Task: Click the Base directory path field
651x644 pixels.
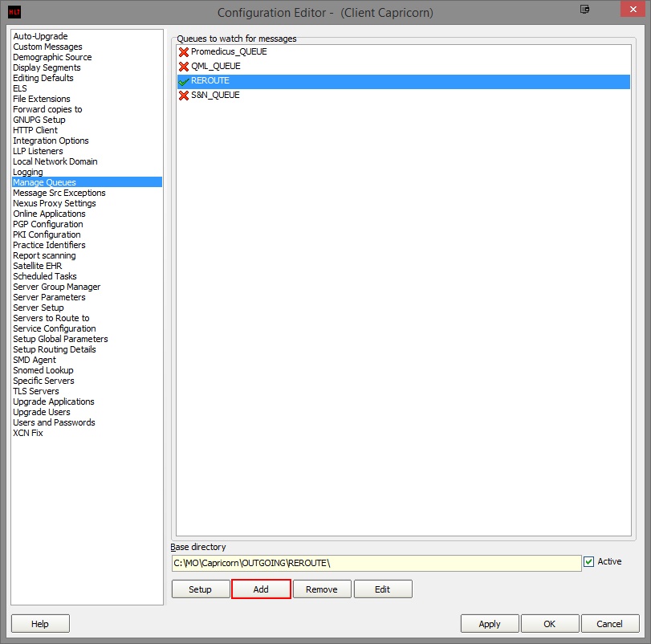Action: [x=376, y=563]
